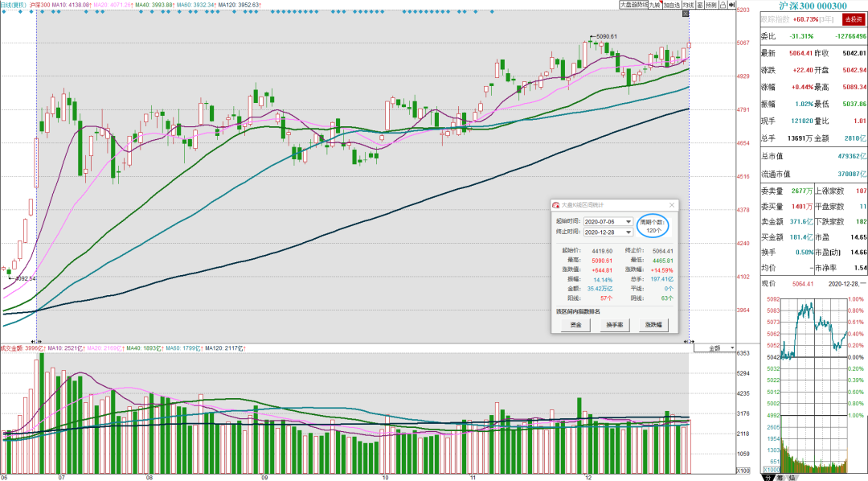
Task: Switch to the 分 tab under minute chart
Action: [768, 477]
